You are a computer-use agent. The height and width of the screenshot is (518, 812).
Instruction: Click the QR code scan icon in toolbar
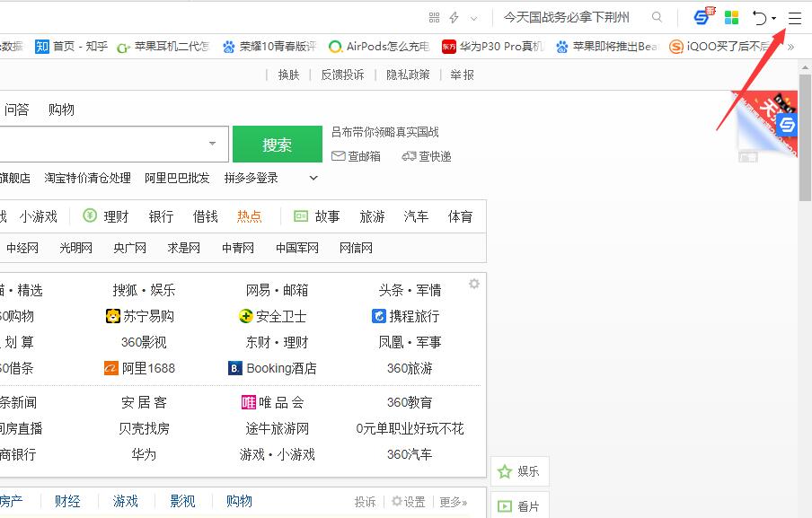click(x=434, y=17)
